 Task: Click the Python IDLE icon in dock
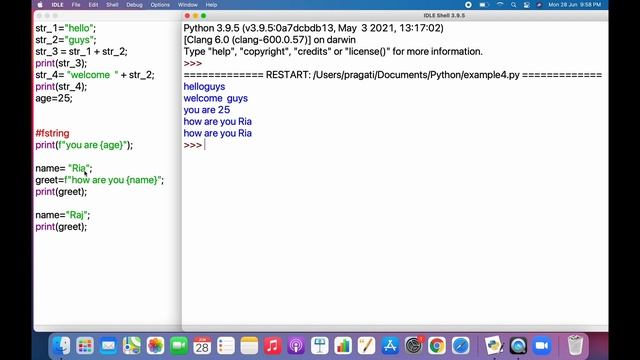[494, 346]
